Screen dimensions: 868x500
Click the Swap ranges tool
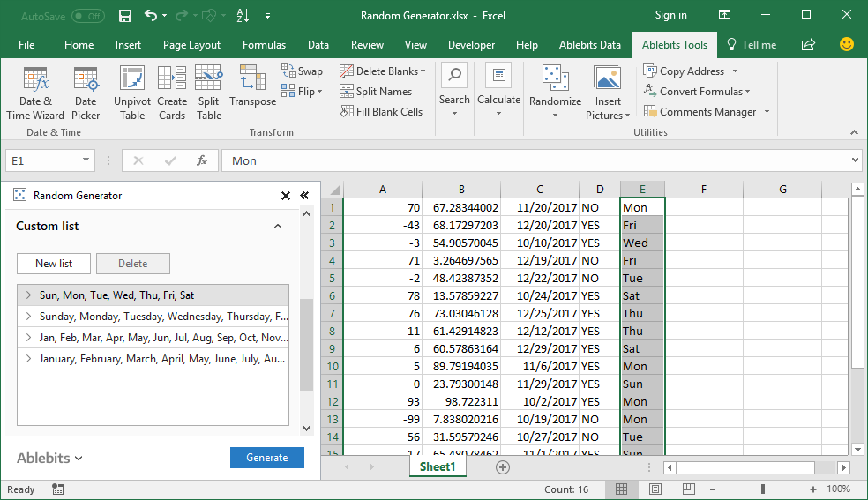pyautogui.click(x=303, y=71)
